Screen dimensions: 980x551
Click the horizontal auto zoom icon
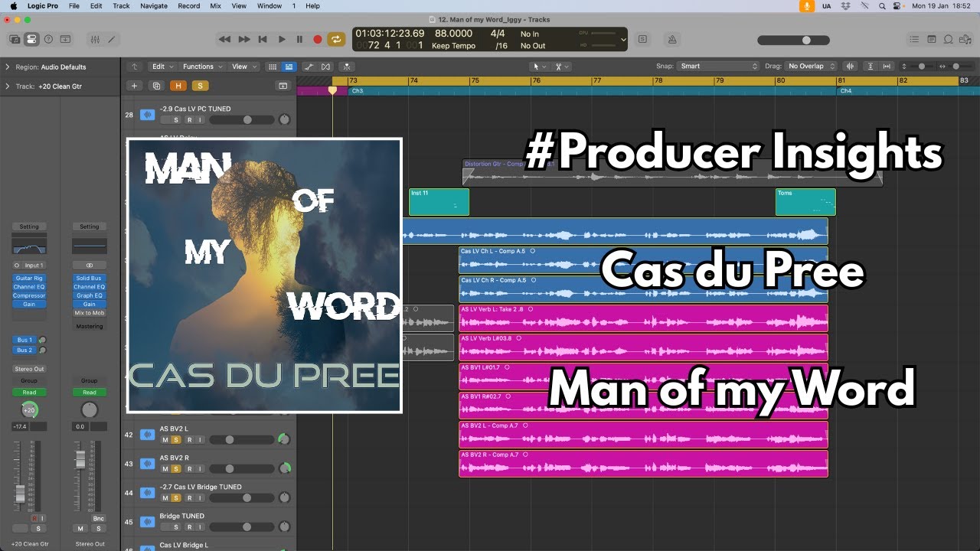pyautogui.click(x=887, y=67)
